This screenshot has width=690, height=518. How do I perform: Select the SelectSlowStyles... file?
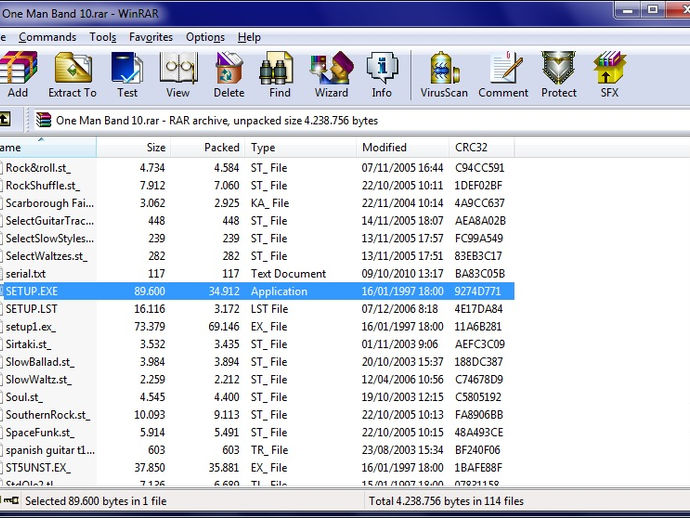click(x=50, y=238)
